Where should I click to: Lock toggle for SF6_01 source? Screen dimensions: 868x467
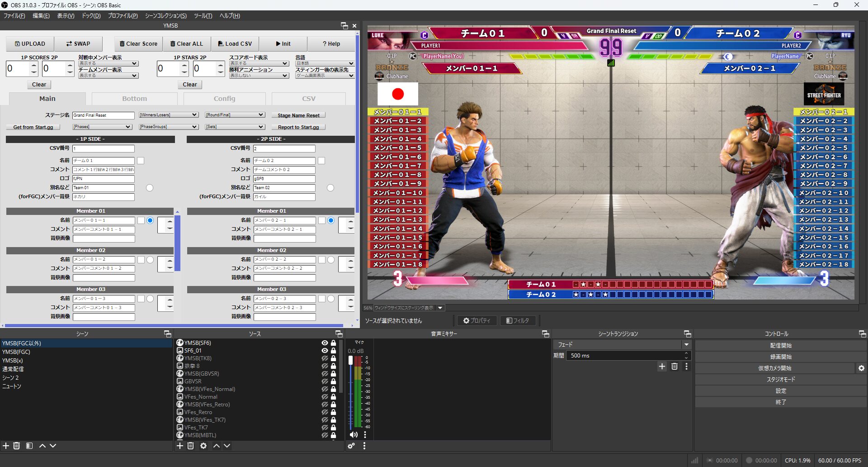334,351
